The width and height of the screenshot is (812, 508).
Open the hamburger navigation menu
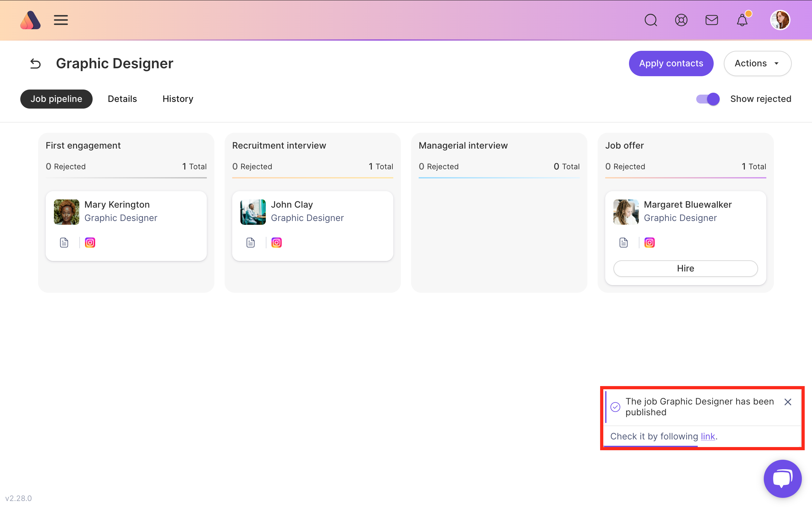(x=61, y=20)
